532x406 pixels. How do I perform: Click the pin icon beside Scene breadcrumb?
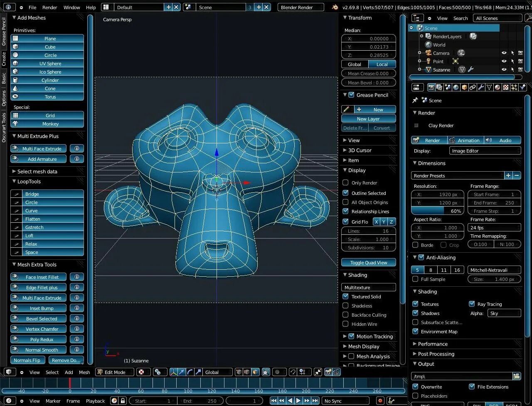click(x=415, y=100)
